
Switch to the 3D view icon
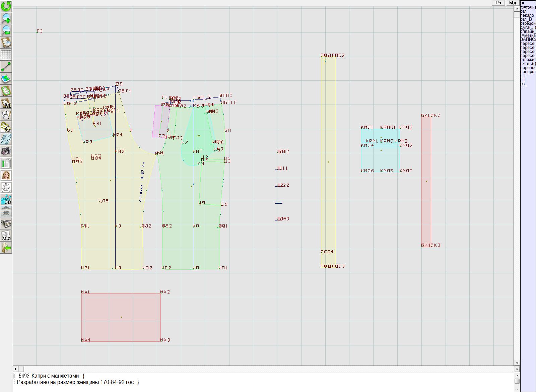pos(6,200)
